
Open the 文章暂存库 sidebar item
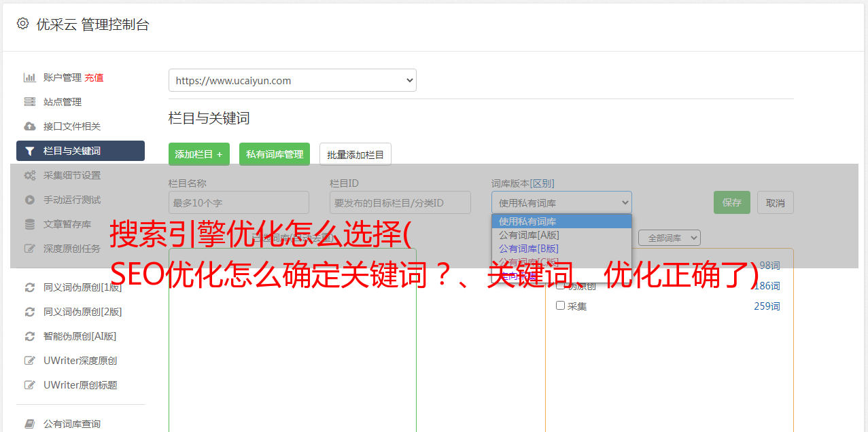80,224
